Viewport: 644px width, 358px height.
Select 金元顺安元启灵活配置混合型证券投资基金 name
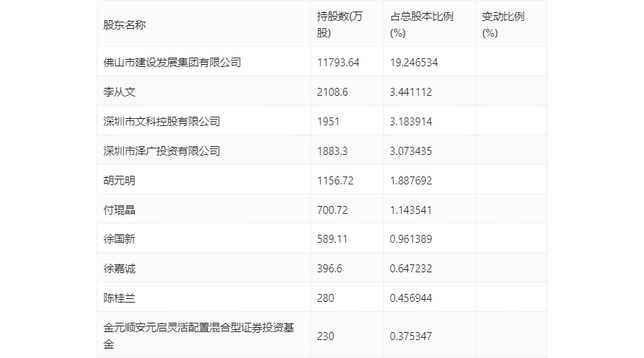pyautogui.click(x=199, y=336)
